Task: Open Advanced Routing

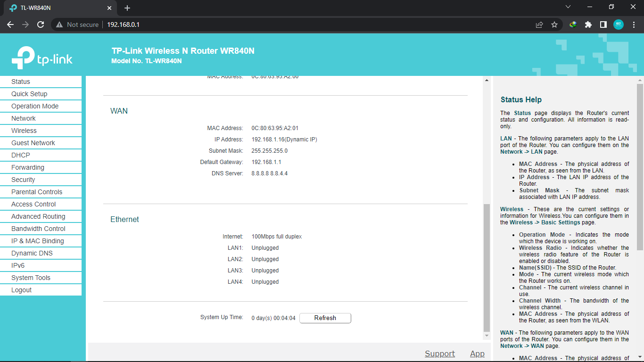Action: pos(41,216)
